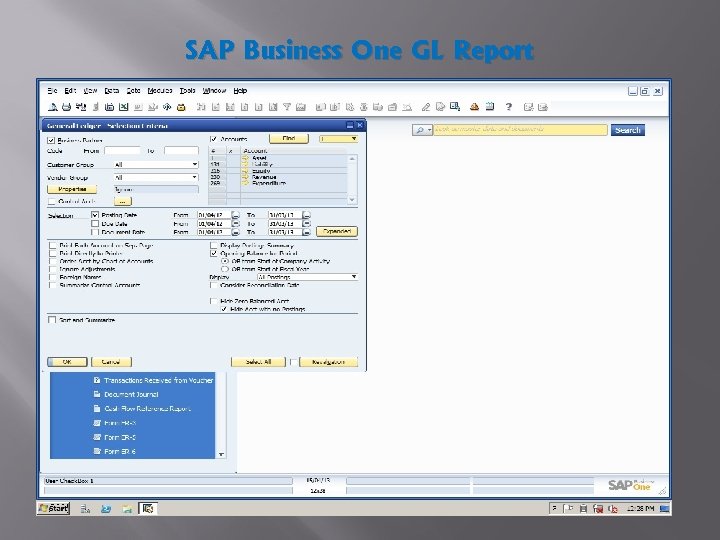720x540 pixels.
Task: Click the link arrow beside Asset account
Action: (245, 158)
